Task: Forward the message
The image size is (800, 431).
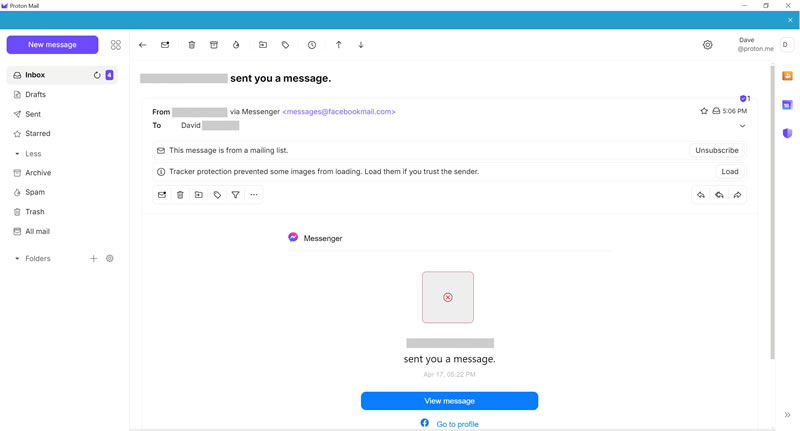Action: pyautogui.click(x=738, y=195)
